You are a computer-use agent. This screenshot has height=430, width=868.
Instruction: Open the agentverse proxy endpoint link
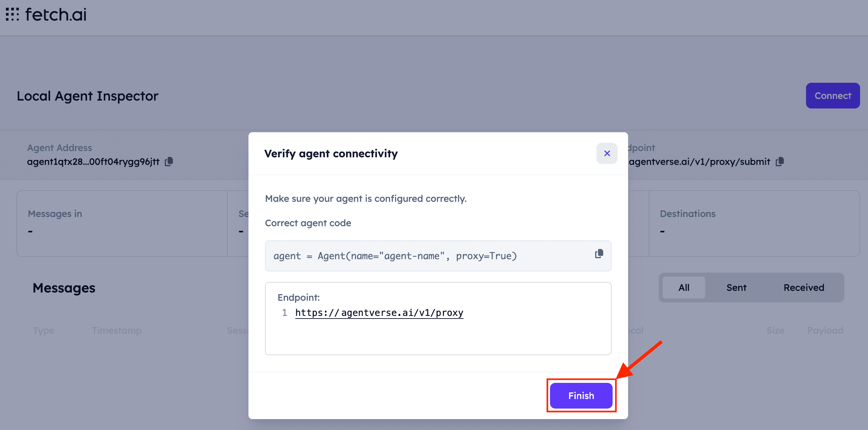click(379, 313)
